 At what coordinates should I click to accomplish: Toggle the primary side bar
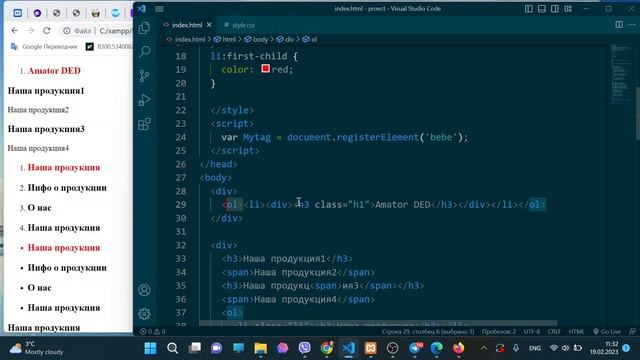tap(529, 9)
